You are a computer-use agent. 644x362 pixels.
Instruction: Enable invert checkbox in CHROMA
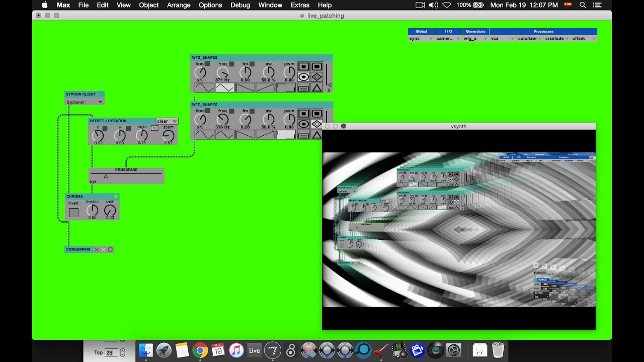coord(74,213)
